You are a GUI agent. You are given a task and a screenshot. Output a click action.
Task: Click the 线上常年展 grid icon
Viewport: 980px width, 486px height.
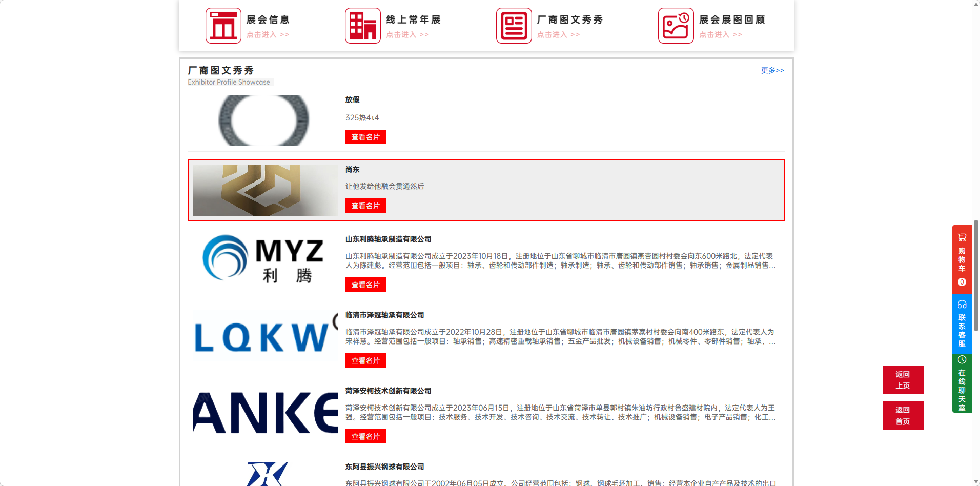[x=362, y=26]
